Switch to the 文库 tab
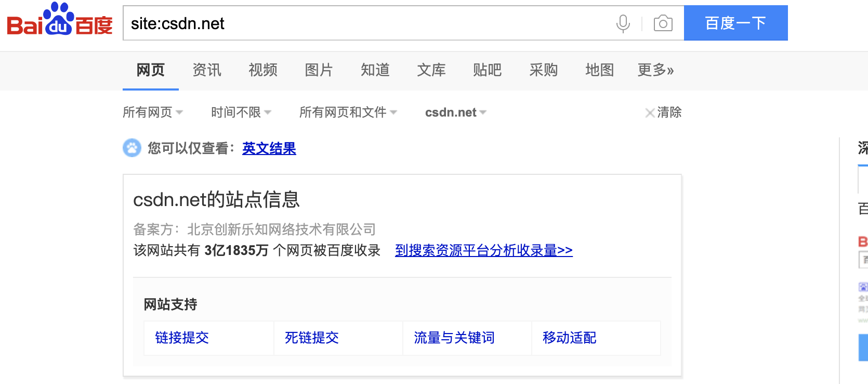Screen dimensions: 868x384 click(x=431, y=70)
